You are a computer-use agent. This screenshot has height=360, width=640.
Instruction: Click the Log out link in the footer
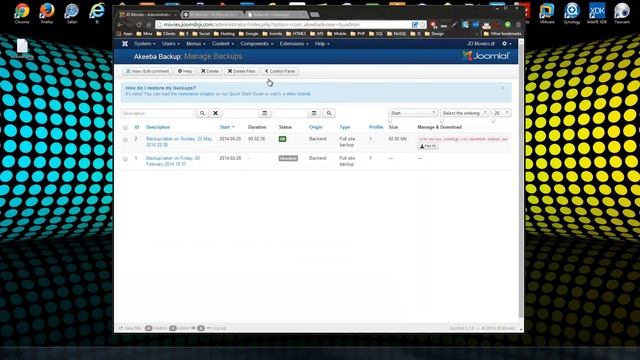pyautogui.click(x=216, y=328)
